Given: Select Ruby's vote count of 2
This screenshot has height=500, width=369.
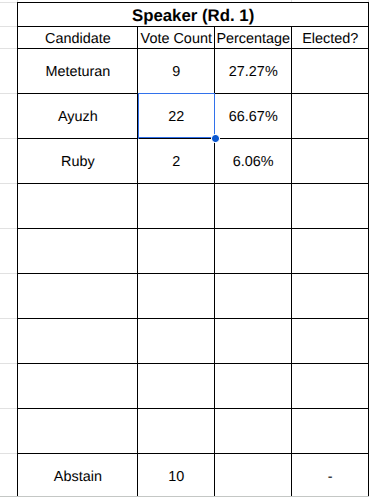Looking at the screenshot, I should pos(176,161).
